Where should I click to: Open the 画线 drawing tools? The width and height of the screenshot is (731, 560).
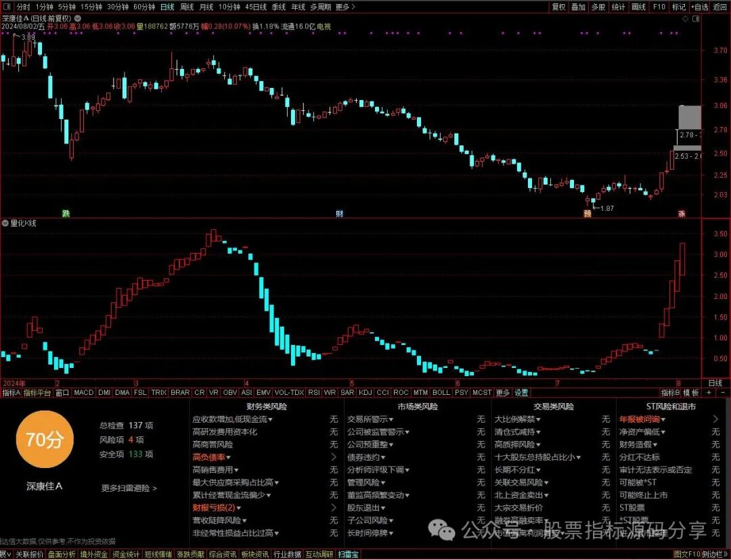(x=639, y=7)
